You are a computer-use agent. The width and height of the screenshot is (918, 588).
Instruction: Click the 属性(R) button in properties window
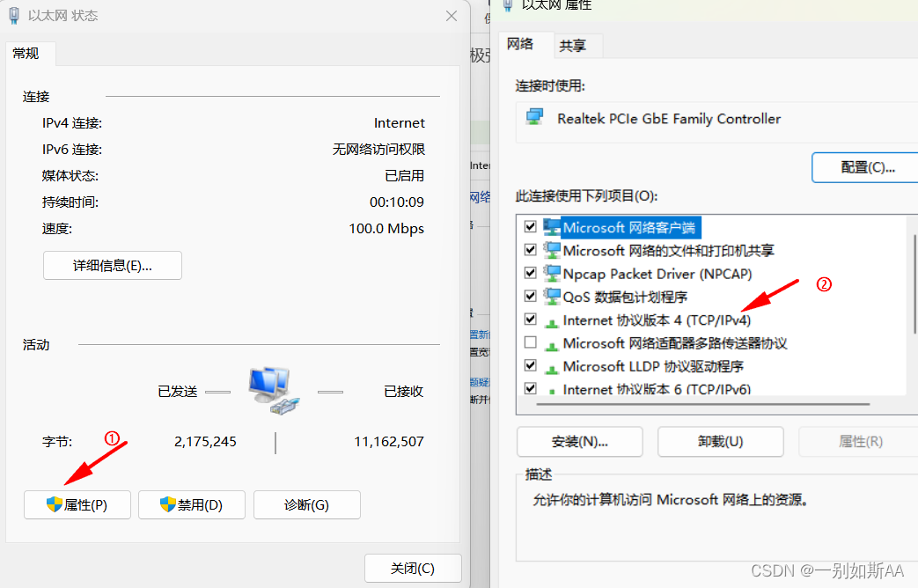tap(860, 442)
